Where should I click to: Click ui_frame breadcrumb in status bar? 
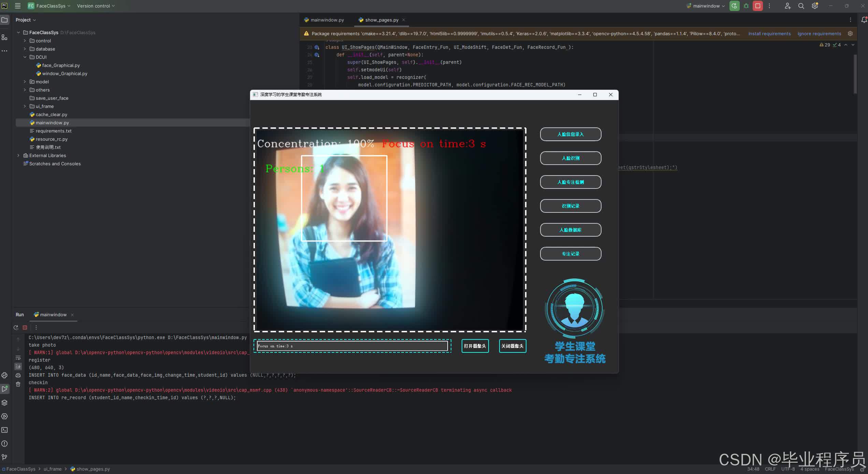[x=53, y=469]
